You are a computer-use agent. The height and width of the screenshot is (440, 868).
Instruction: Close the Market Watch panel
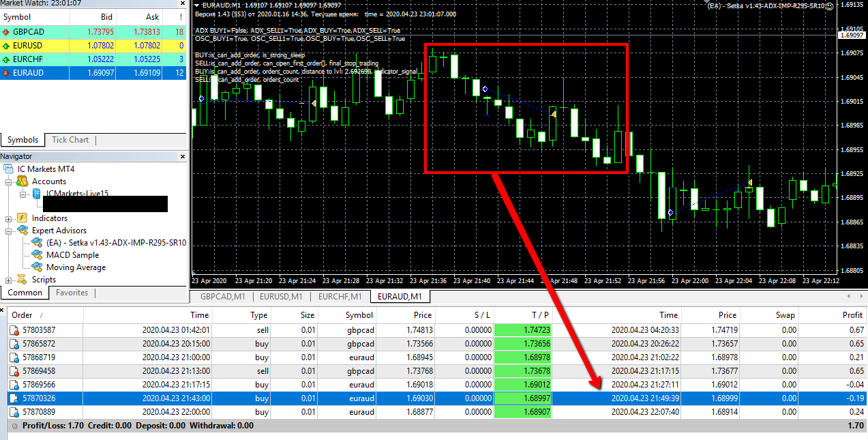pos(182,3)
